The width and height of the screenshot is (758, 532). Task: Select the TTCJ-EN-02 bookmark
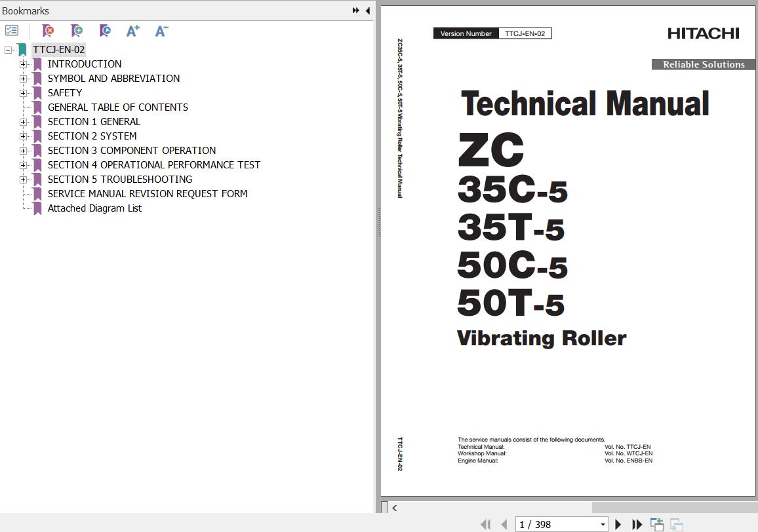pyautogui.click(x=58, y=49)
